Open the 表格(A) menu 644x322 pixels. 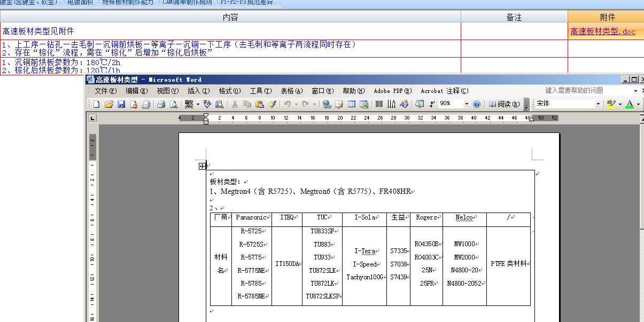click(x=291, y=91)
